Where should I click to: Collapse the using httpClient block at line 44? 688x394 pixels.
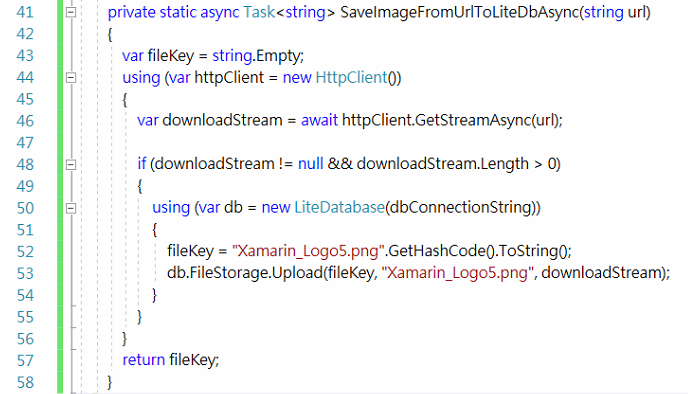71,78
